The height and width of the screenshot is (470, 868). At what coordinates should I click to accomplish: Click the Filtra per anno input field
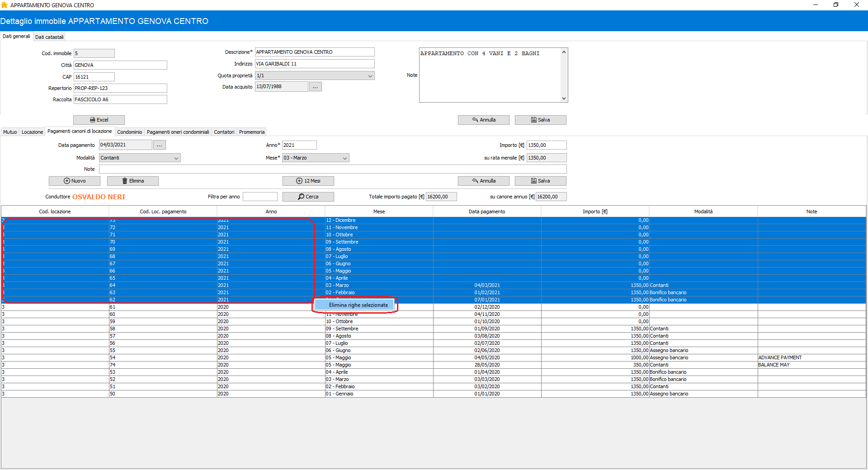coord(260,197)
